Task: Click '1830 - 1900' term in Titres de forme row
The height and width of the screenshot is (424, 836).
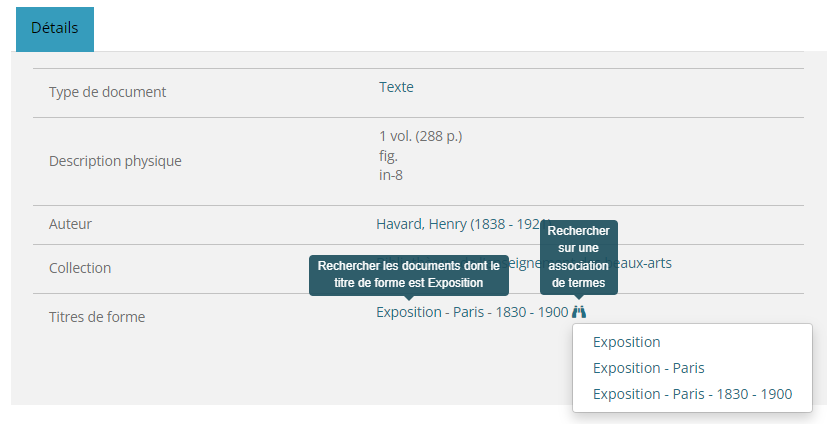Action: 532,312
